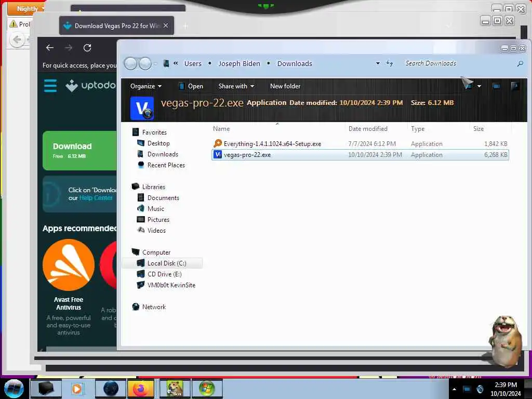This screenshot has width=532, height=399.
Task: Open the Uptodown hamburger menu
Action: point(50,86)
